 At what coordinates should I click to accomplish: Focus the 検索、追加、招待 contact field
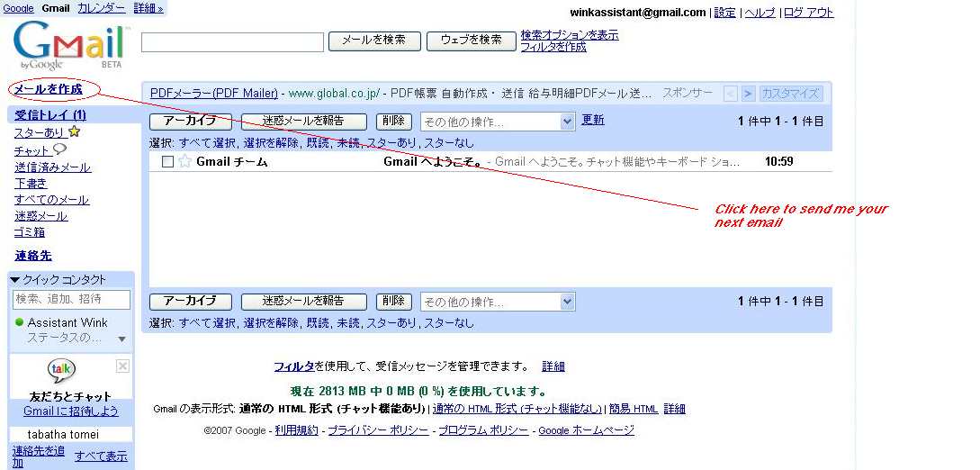click(71, 299)
